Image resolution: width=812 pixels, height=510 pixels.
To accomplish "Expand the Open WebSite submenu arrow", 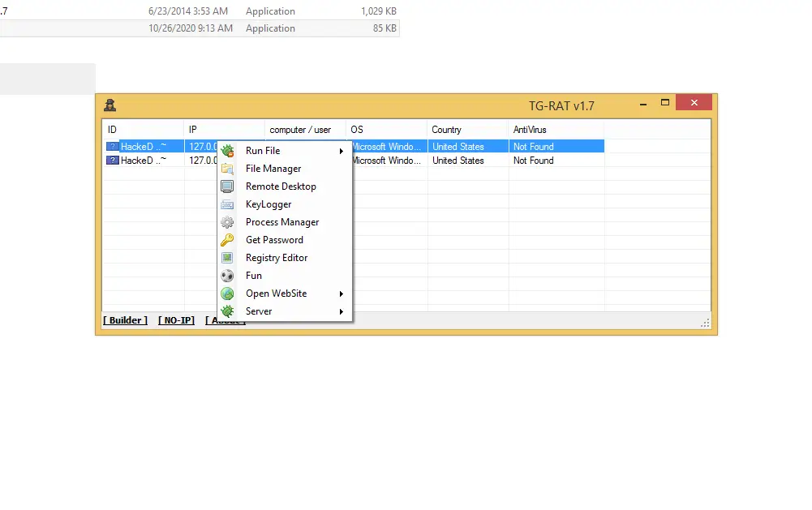I will (342, 294).
